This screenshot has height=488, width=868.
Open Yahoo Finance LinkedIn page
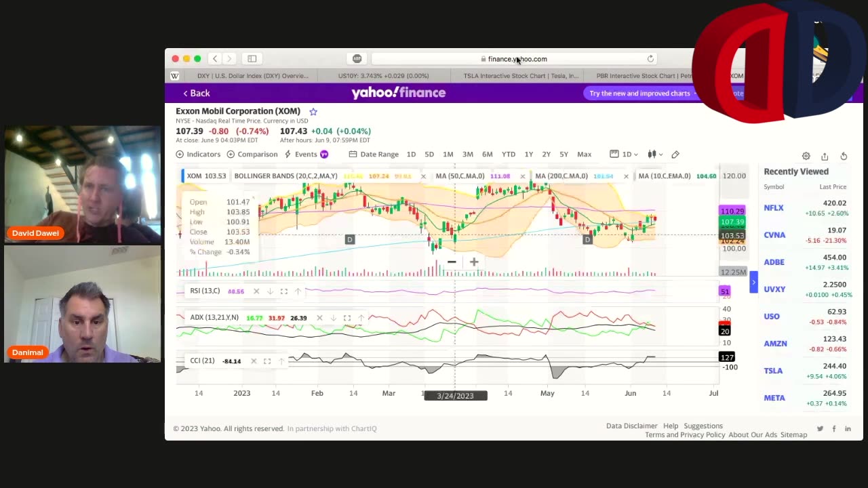coord(848,428)
